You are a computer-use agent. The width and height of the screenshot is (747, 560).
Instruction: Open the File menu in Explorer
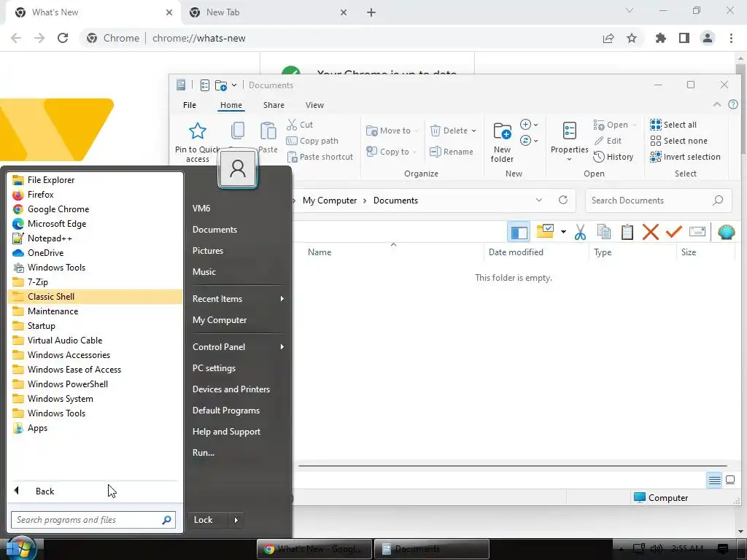190,105
